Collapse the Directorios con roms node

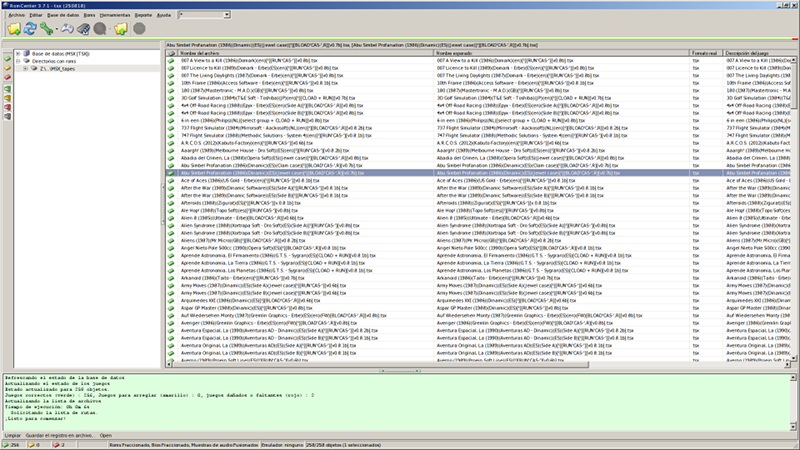click(x=18, y=61)
